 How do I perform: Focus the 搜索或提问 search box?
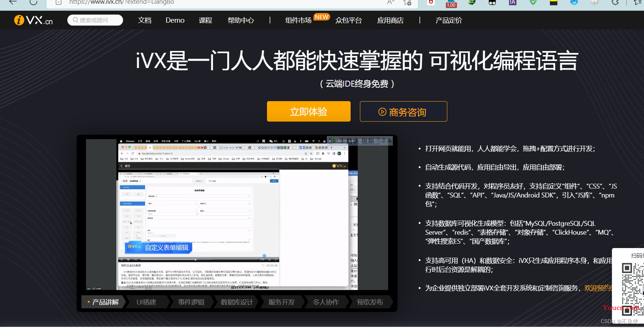pyautogui.click(x=95, y=20)
